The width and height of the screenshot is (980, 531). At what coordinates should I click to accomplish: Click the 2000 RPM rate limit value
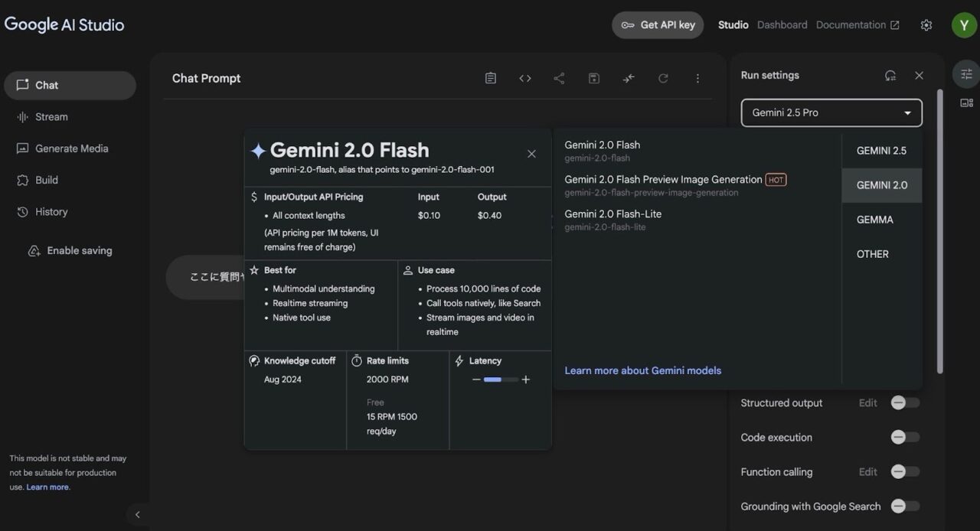click(x=387, y=380)
